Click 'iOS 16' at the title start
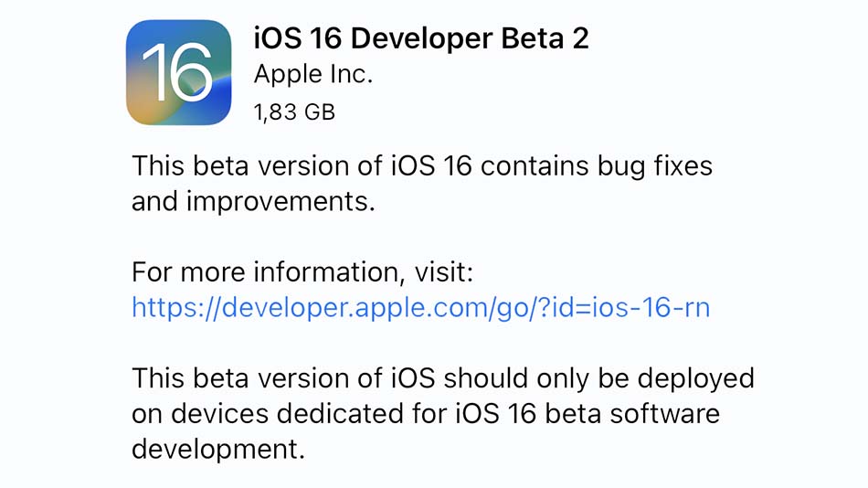 point(298,38)
